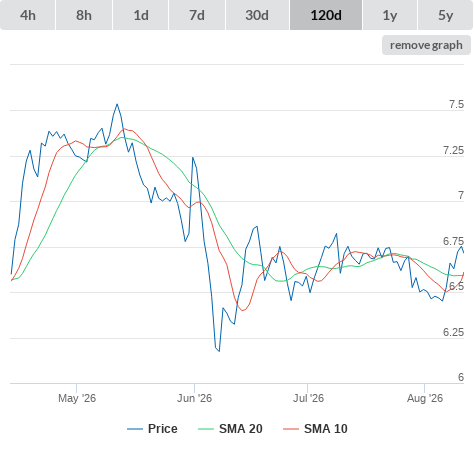This screenshot has height=455, width=474.
Task: Open the 7d time range view
Action: (197, 15)
